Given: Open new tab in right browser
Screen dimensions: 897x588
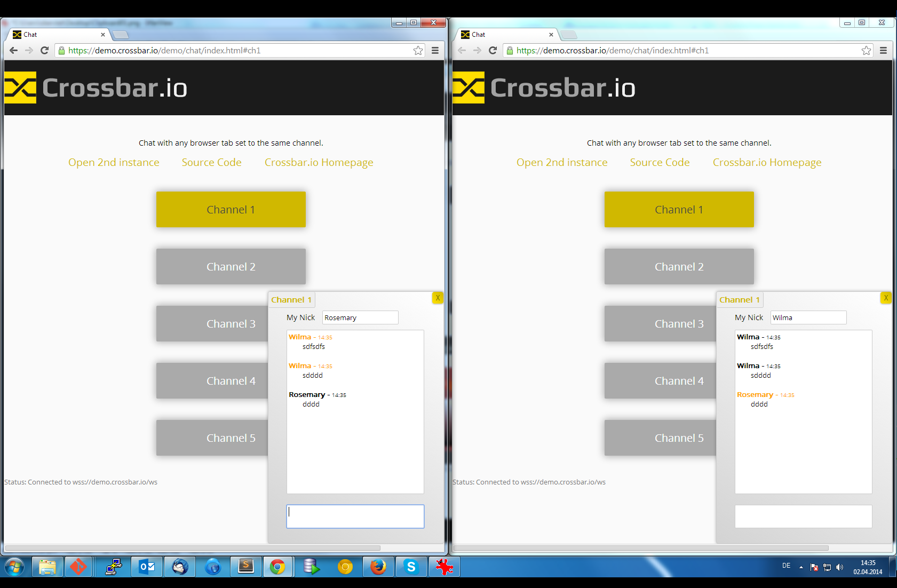Looking at the screenshot, I should (x=569, y=35).
